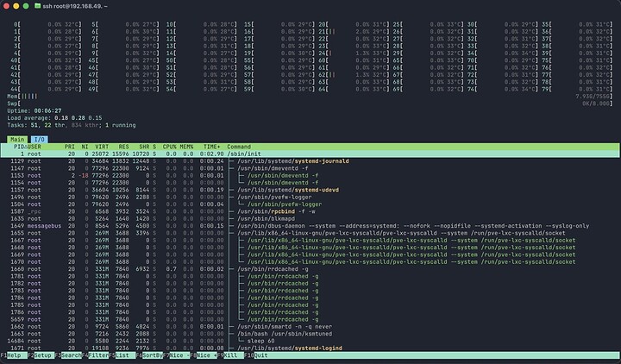Click the Swp usage meter bar

pyautogui.click(x=310, y=104)
